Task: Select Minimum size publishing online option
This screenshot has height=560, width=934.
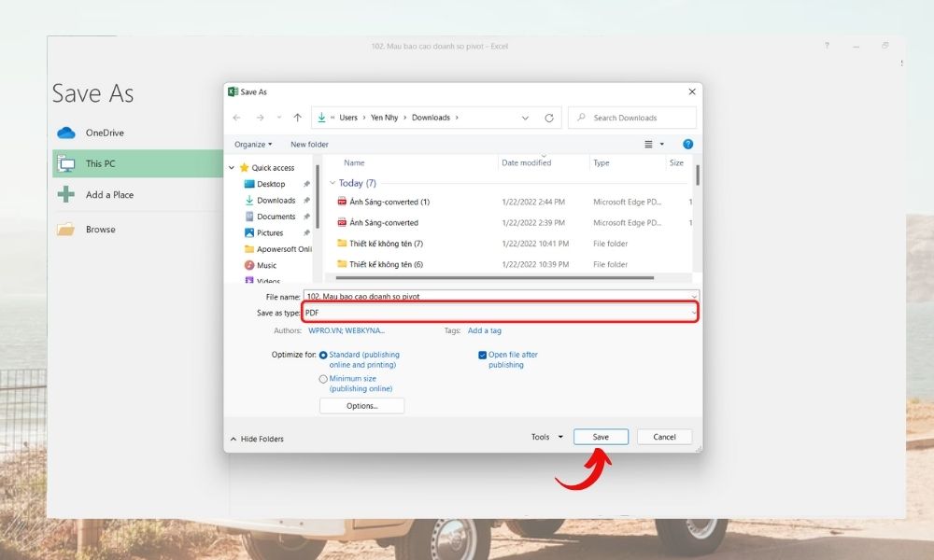Action: pos(323,379)
